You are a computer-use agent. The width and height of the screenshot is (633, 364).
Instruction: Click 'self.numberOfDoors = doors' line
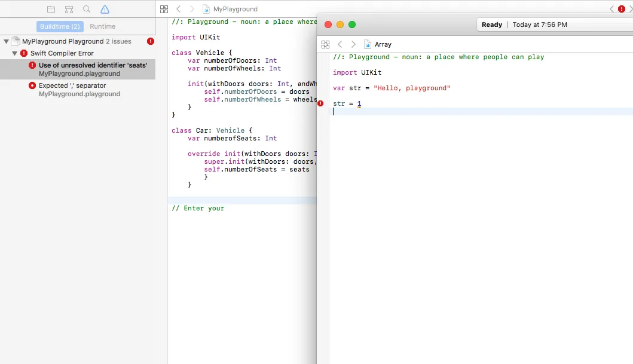tap(257, 92)
